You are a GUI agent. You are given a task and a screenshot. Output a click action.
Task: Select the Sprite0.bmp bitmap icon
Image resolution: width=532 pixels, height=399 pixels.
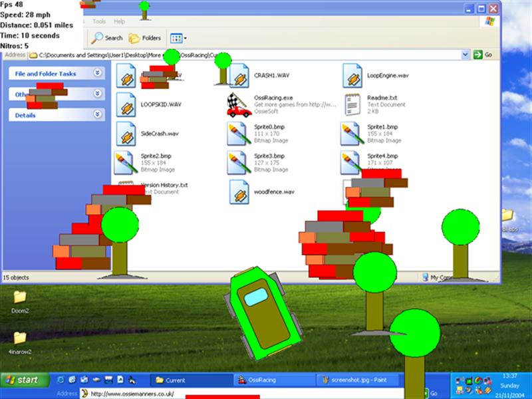[x=239, y=134]
